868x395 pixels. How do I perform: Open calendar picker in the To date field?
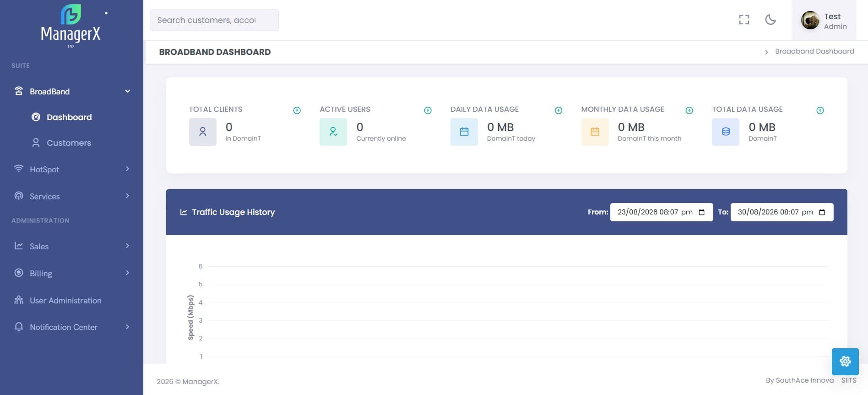(822, 212)
